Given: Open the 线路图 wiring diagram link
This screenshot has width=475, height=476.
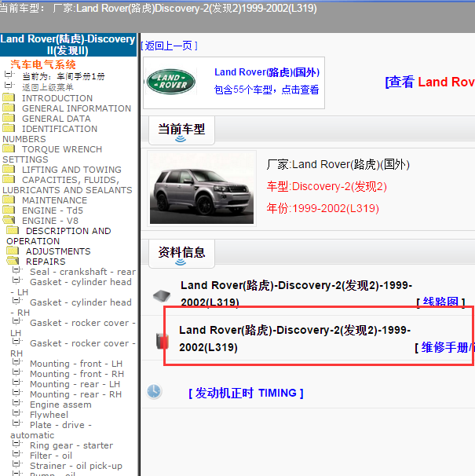Looking at the screenshot, I should 440,302.
